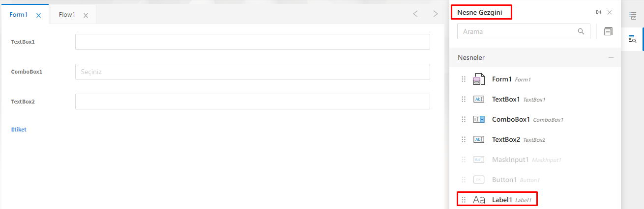This screenshot has width=644, height=209.
Task: Select the object explorer icon in right sidebar
Action: (x=633, y=39)
